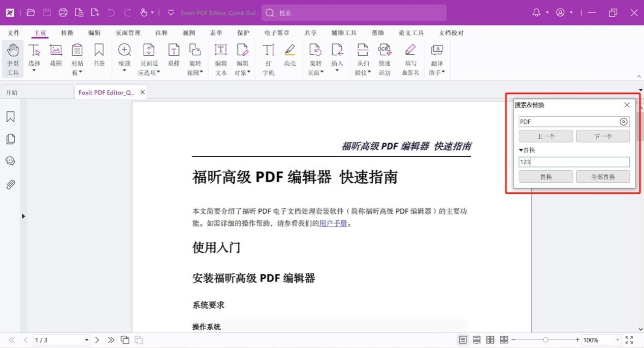Collapse the 替换 (Replace) section triangle

tap(521, 150)
